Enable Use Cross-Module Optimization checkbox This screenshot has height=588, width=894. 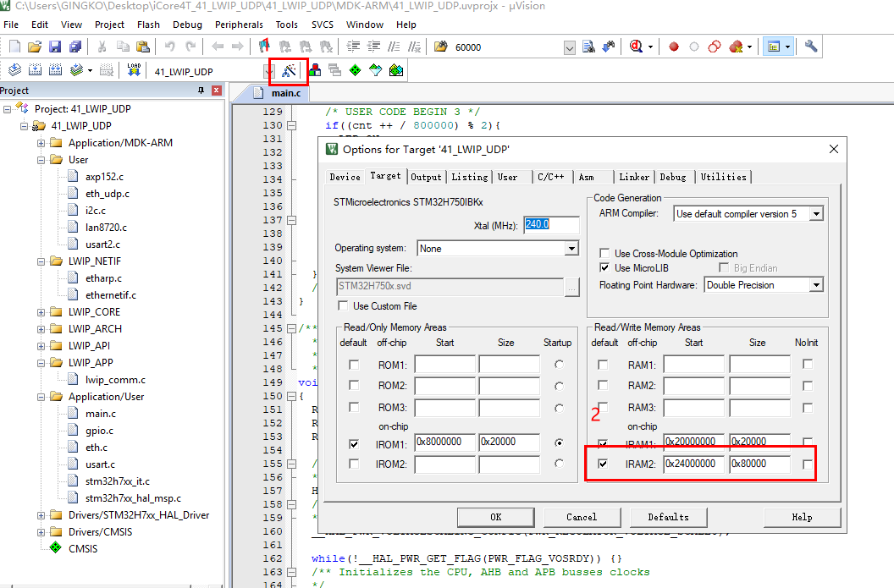[604, 254]
